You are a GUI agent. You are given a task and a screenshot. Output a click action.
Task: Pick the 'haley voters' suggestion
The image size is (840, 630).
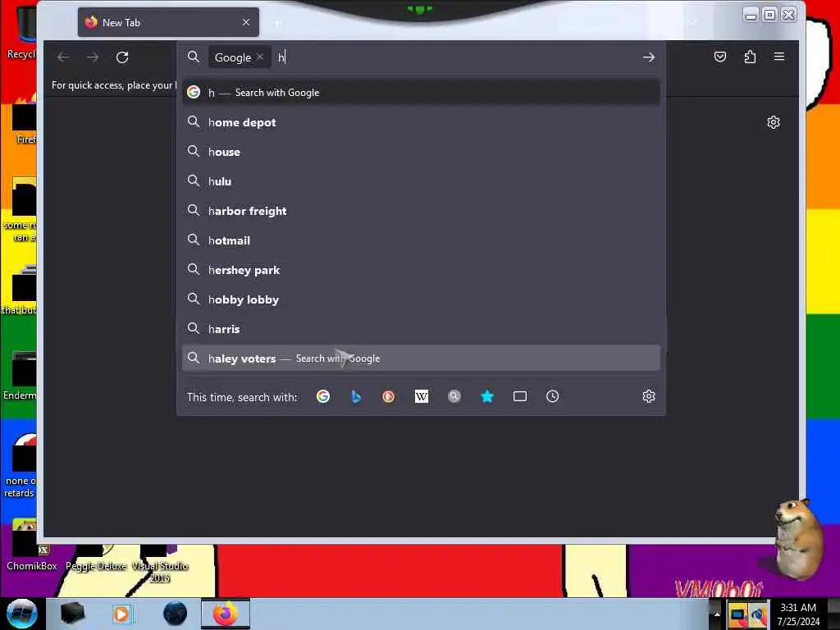(x=421, y=358)
